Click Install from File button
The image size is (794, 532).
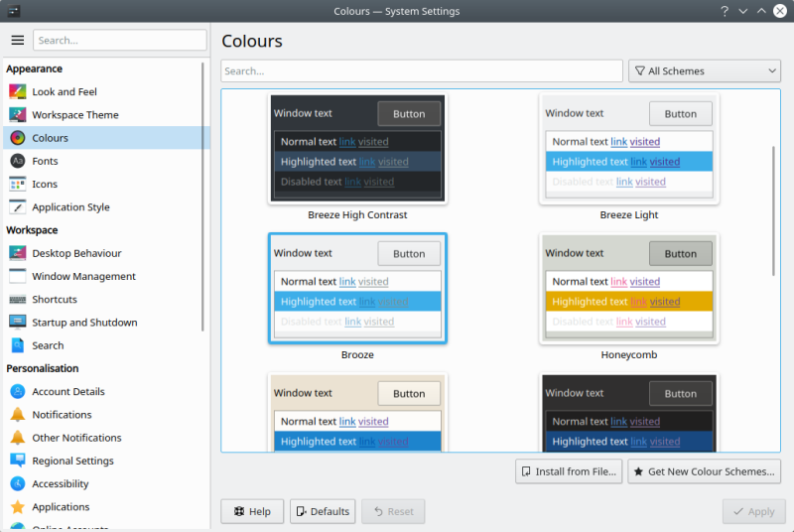point(569,471)
